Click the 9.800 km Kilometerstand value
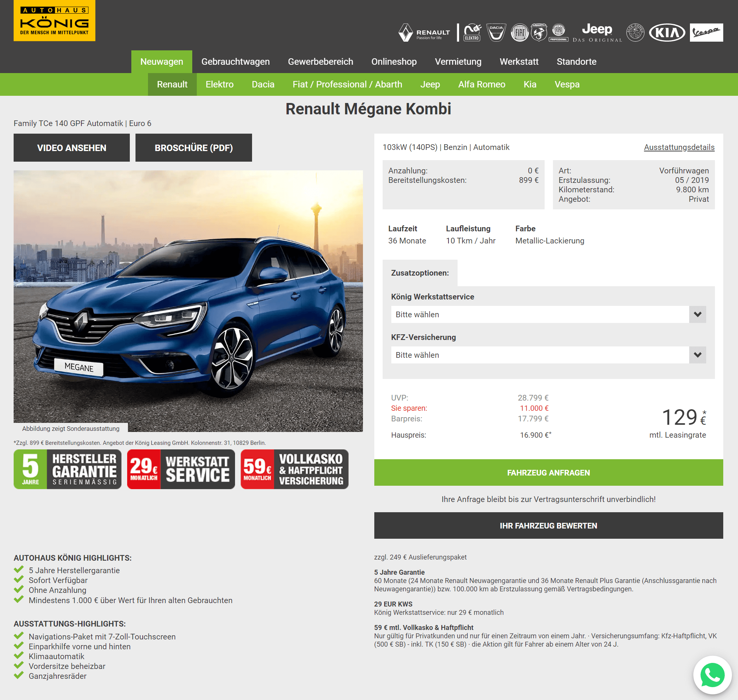 click(x=692, y=190)
